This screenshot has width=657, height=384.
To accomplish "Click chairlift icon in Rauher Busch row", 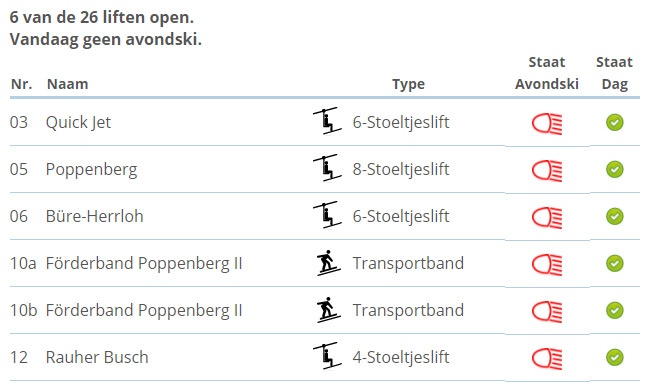I will [327, 355].
